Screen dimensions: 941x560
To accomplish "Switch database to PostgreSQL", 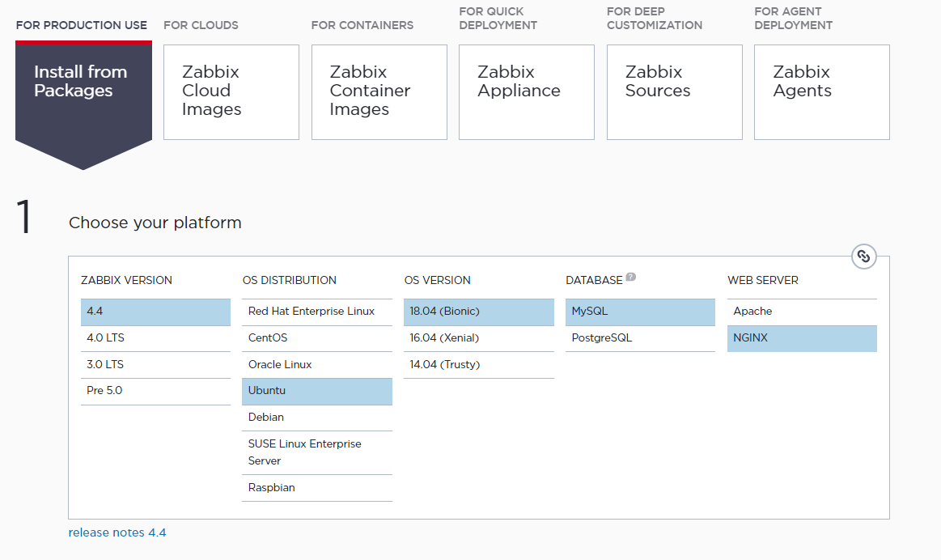I will click(x=640, y=338).
